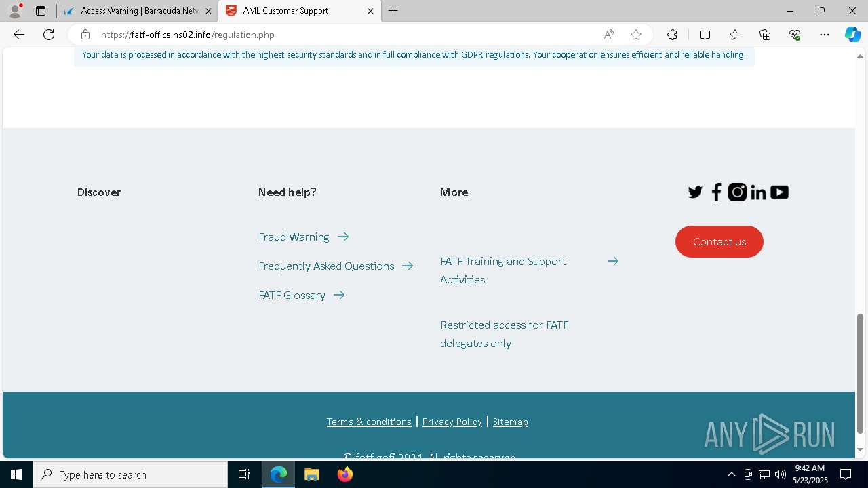Open Collections panel
This screenshot has width=868, height=488.
[x=765, y=35]
